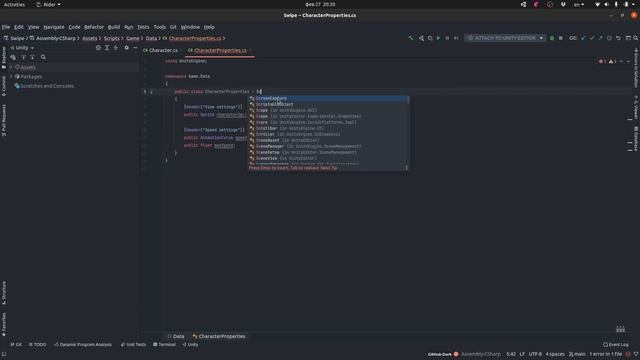Click the Next Tip link in the completion popup

[x=329, y=168]
